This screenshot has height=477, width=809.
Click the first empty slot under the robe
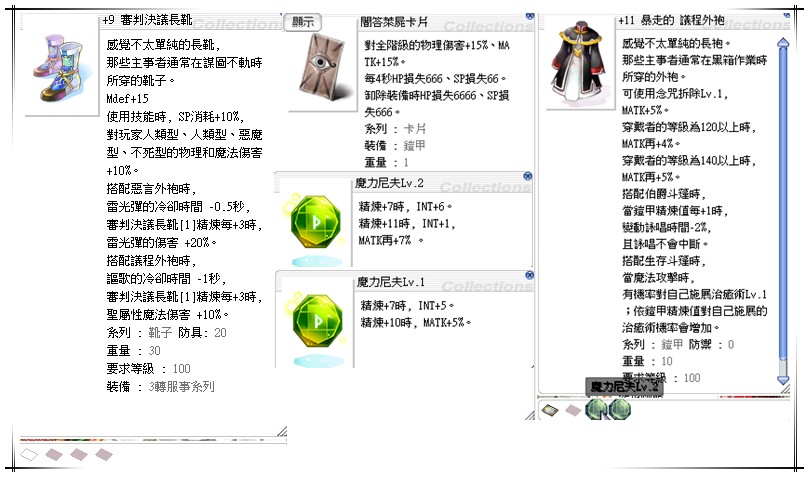(x=550, y=408)
